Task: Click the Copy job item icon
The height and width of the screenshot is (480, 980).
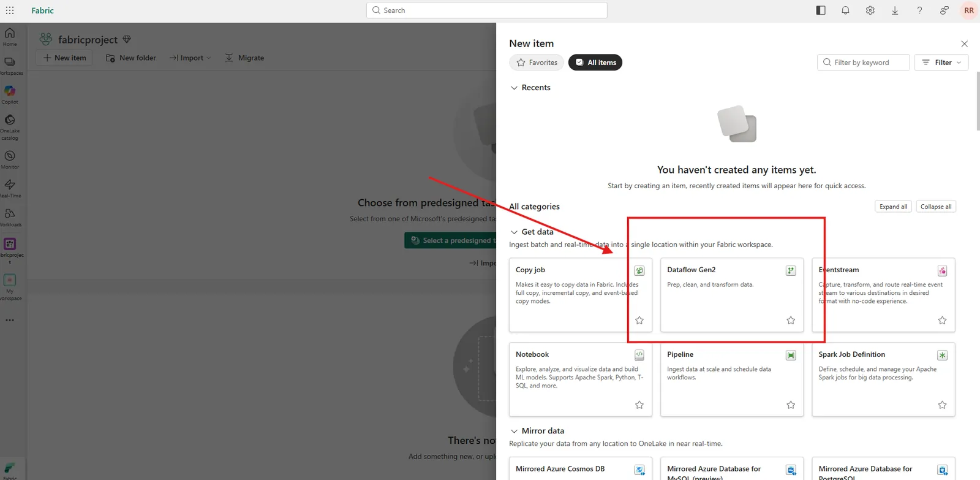Action: click(639, 270)
